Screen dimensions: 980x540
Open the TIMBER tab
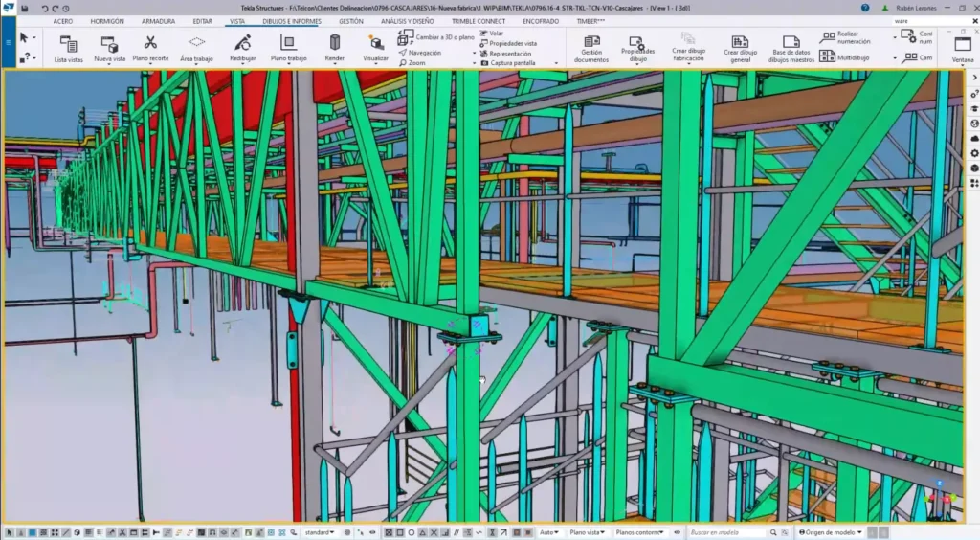pos(590,21)
